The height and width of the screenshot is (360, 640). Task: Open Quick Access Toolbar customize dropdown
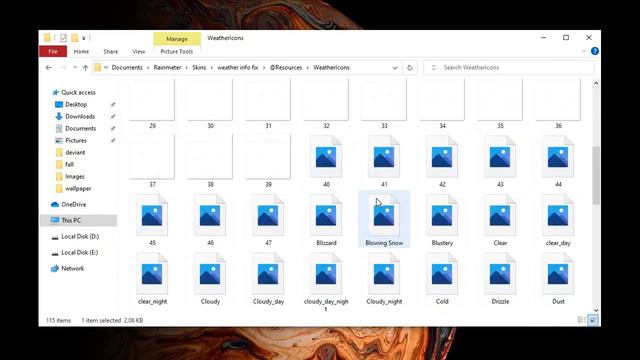(x=84, y=38)
